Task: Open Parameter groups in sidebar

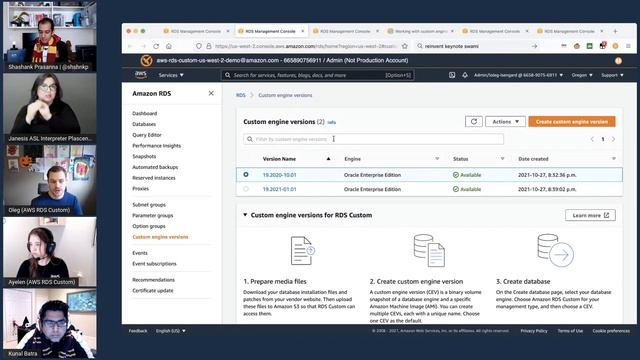Action: 153,216
